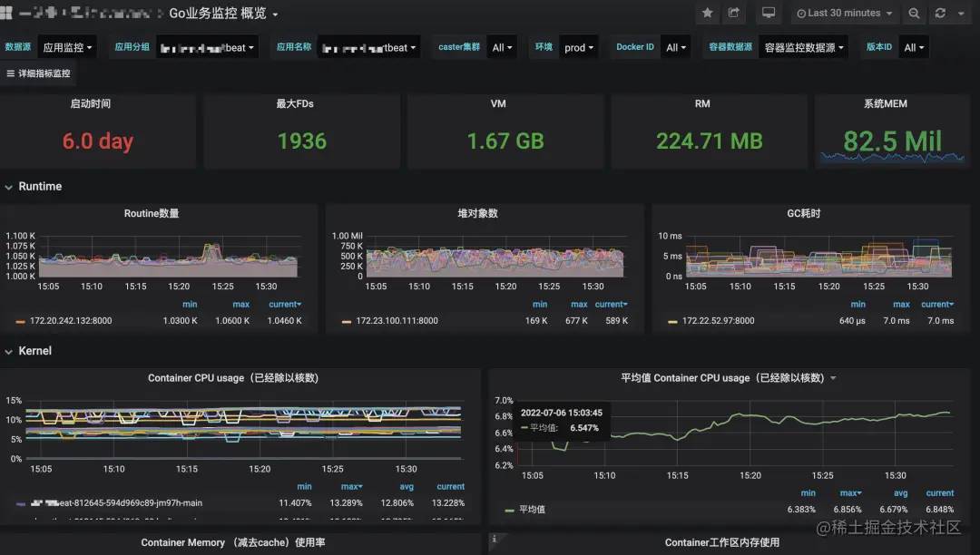Sort Routine legend by current column

coord(284,305)
